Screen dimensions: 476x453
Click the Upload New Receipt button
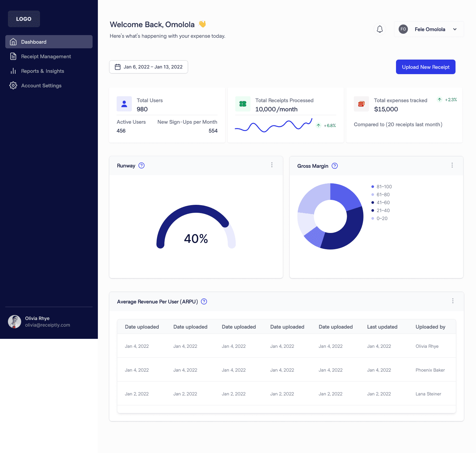click(x=425, y=67)
